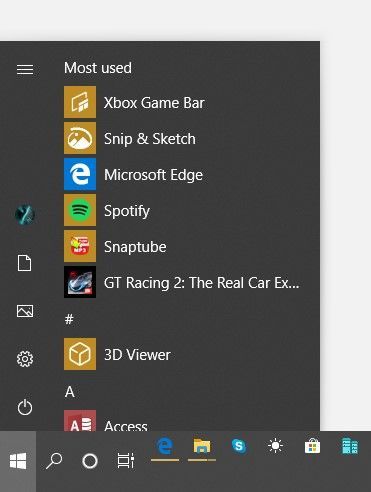Click the "Most used" section header
Viewport: 371px width, 492px height.
pyautogui.click(x=98, y=68)
